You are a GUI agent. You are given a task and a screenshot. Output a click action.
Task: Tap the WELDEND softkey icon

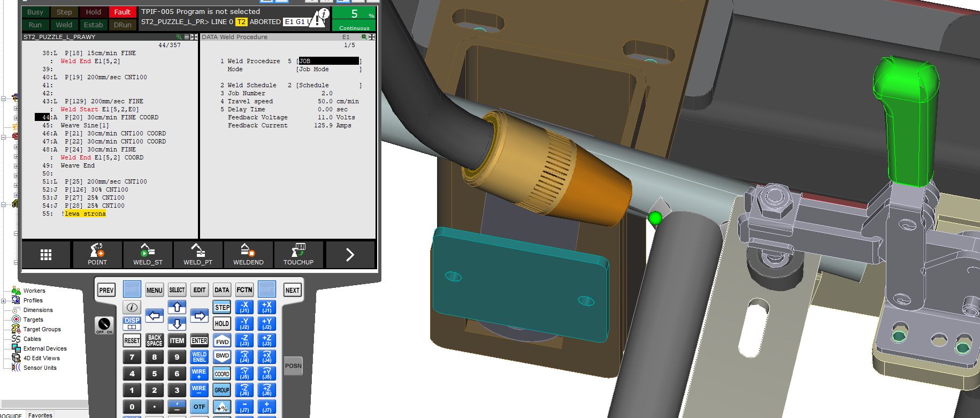[248, 254]
